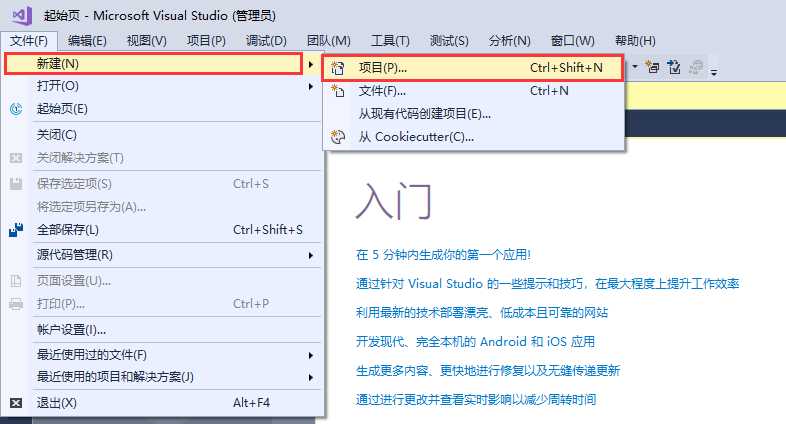Close the 文件(F) menu in menu bar
Screen dimensions: 786x424
pos(29,41)
